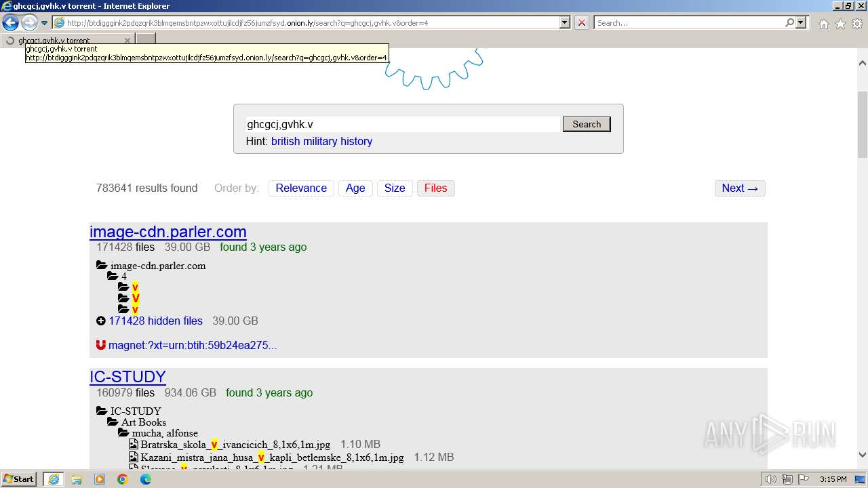Click found 3 years ago under image-cdn.parler.com
Screen dimensions: 868x488
coord(263,247)
